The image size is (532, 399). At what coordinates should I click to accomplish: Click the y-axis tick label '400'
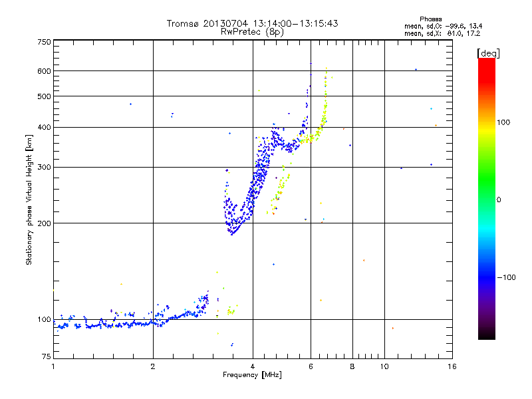pyautogui.click(x=45, y=128)
